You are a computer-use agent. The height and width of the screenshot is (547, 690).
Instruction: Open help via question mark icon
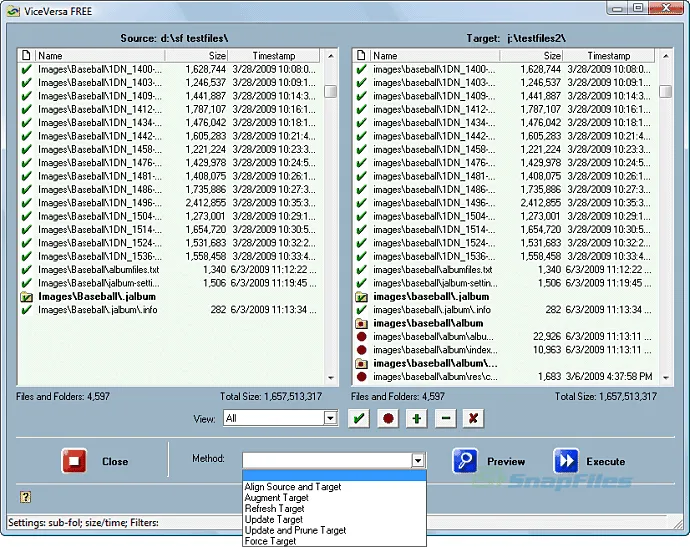tap(25, 497)
